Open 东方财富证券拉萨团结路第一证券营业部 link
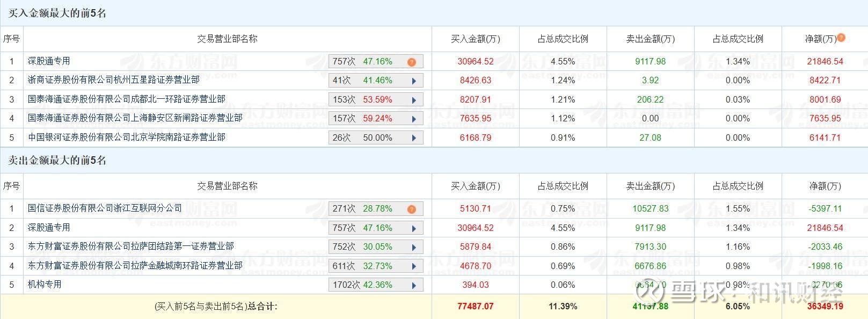Viewport: 868px width, 319px height. pyautogui.click(x=130, y=246)
